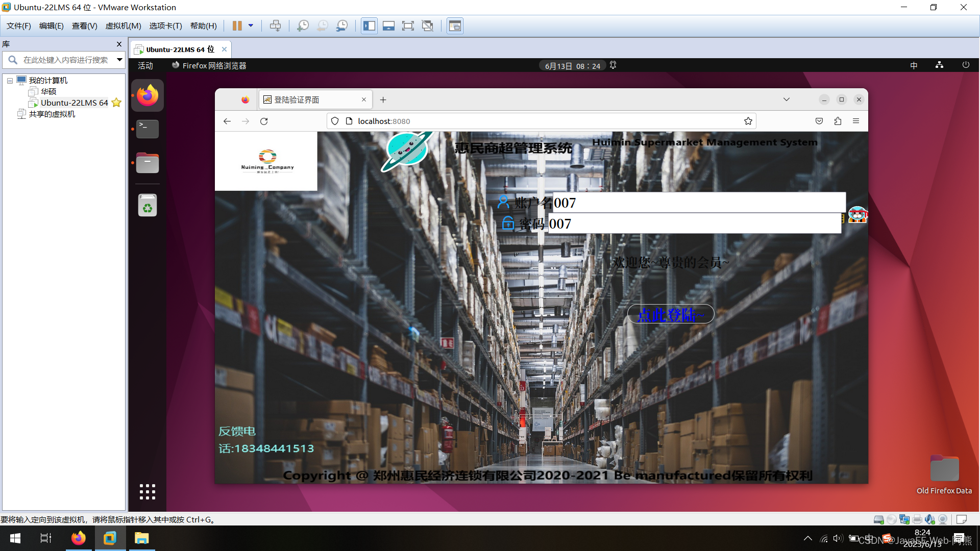Open the Ubuntu power menu
Viewport: 980px width, 551px height.
(966, 65)
